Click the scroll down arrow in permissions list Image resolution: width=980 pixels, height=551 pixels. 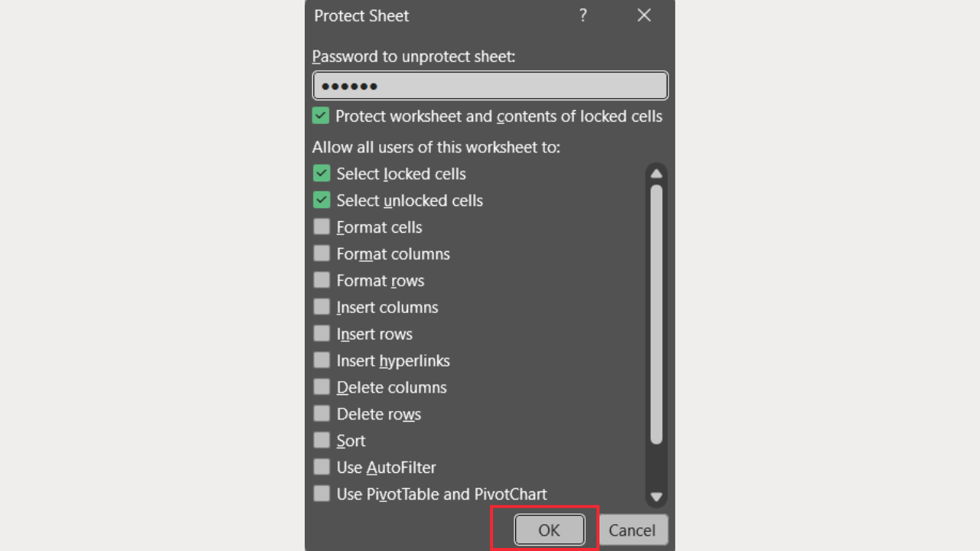pos(656,497)
